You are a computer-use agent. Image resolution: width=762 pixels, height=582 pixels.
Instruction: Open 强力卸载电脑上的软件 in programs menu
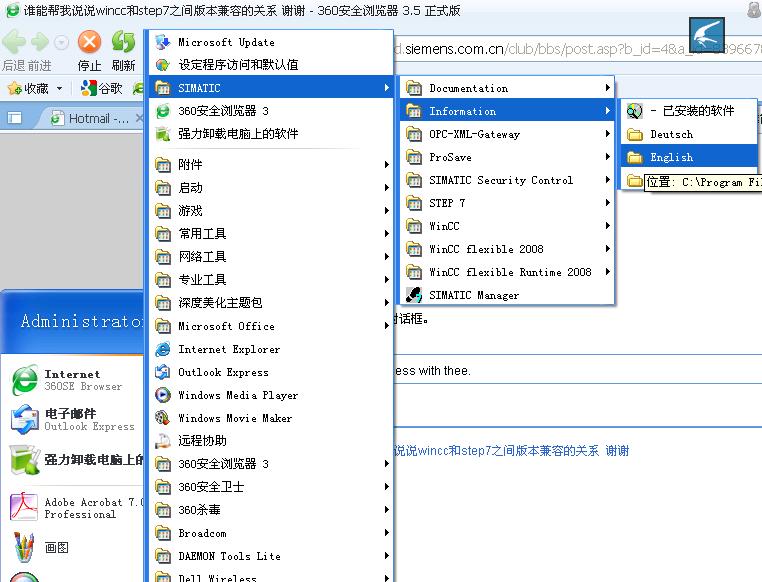point(271,134)
